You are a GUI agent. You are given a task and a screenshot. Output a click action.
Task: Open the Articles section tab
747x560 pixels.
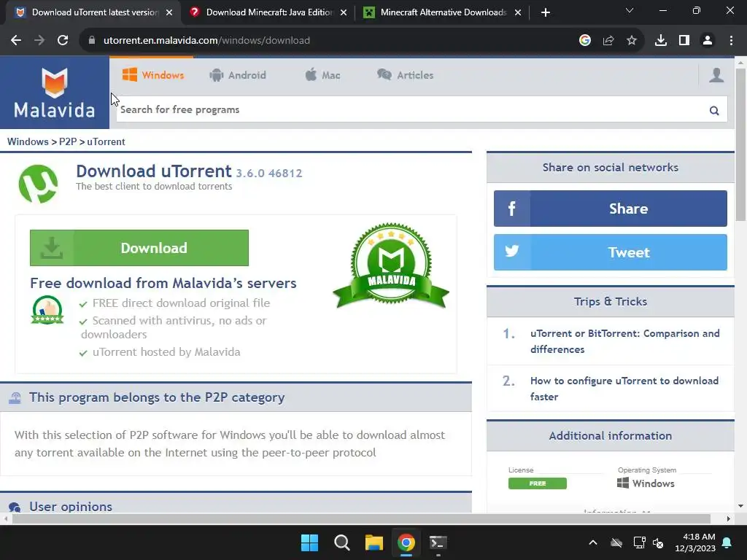[405, 75]
